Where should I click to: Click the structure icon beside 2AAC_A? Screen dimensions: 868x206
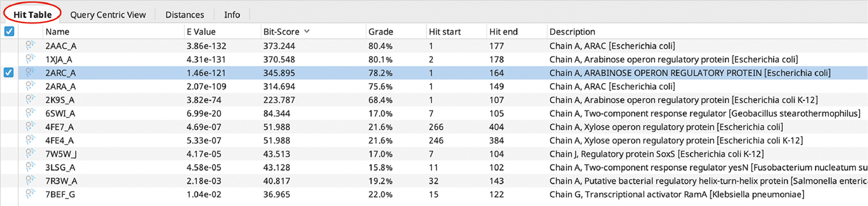(30, 45)
